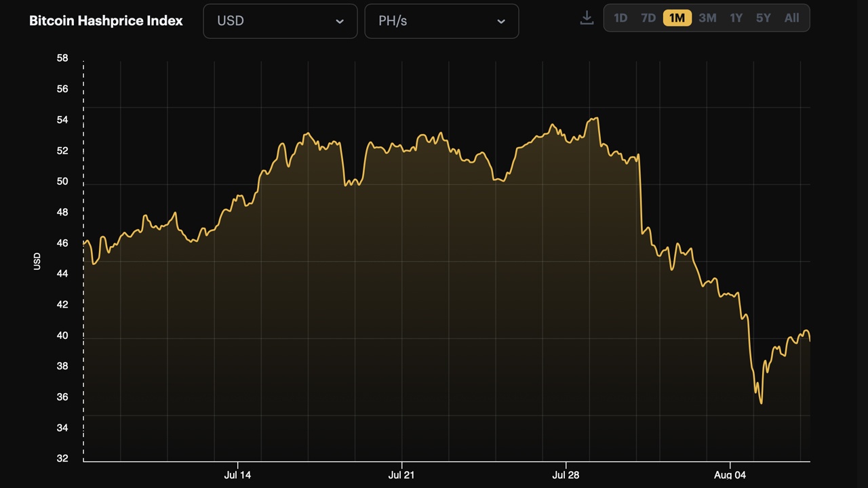
Task: Click the USD label on vertical axis
Action: pyautogui.click(x=37, y=260)
